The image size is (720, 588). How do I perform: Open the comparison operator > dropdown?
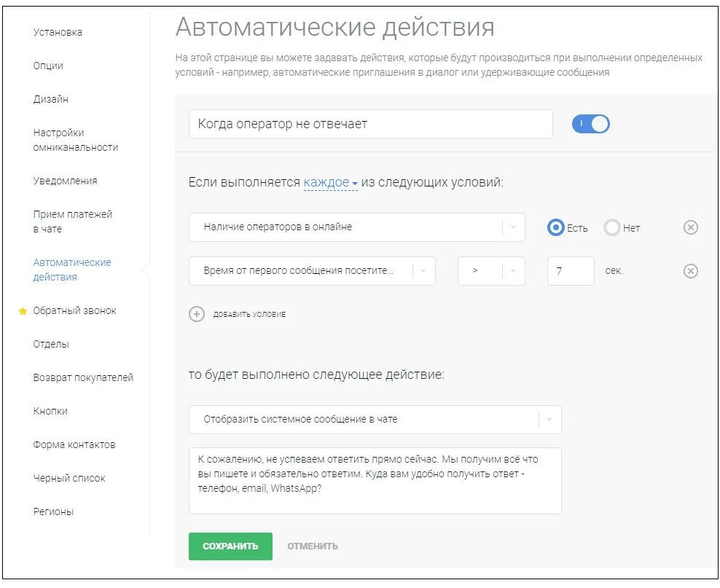(x=491, y=271)
